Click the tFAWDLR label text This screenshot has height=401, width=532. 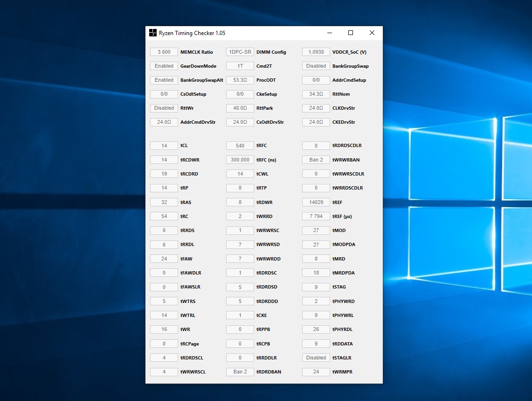pos(191,273)
